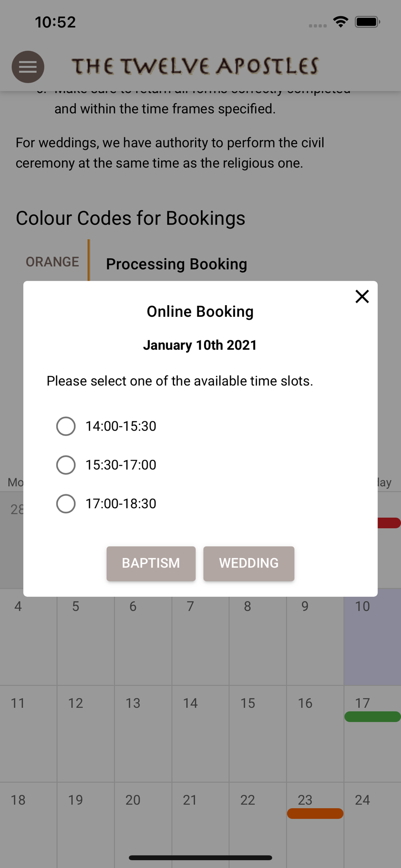Select calendar day 10
The height and width of the screenshot is (868, 401).
click(x=372, y=637)
